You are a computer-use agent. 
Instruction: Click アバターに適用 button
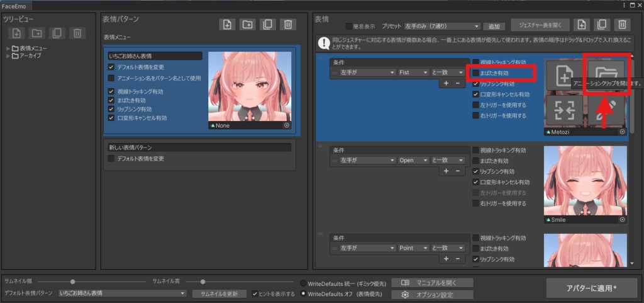pyautogui.click(x=591, y=289)
